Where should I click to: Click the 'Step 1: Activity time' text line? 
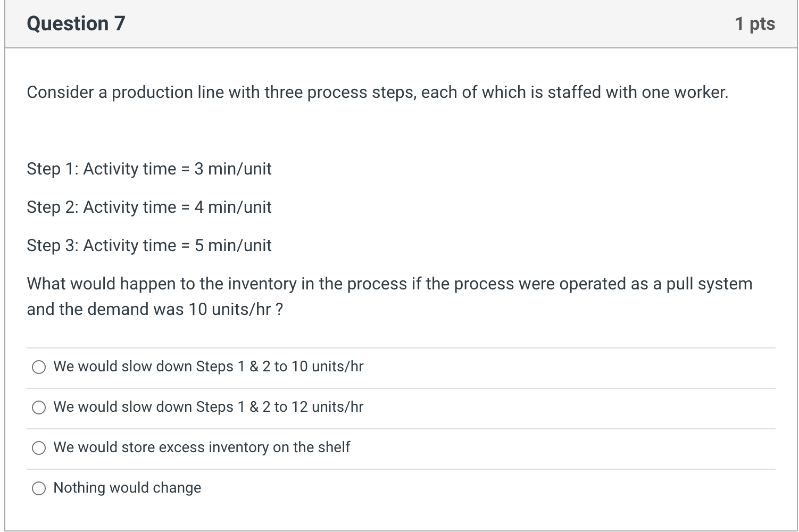[149, 169]
